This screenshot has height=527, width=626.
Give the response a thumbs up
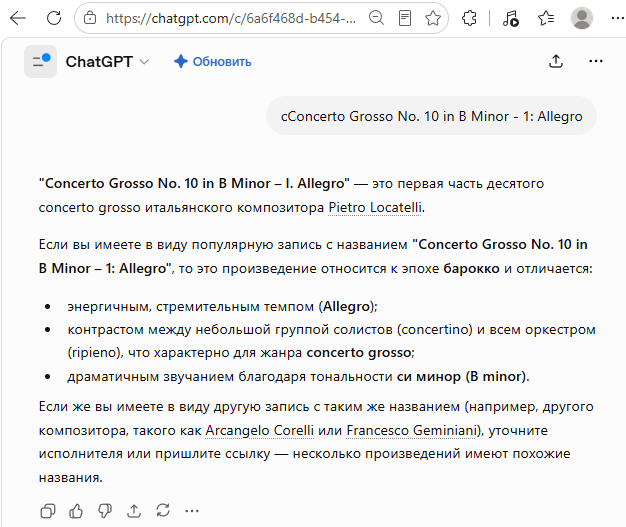coord(76,511)
